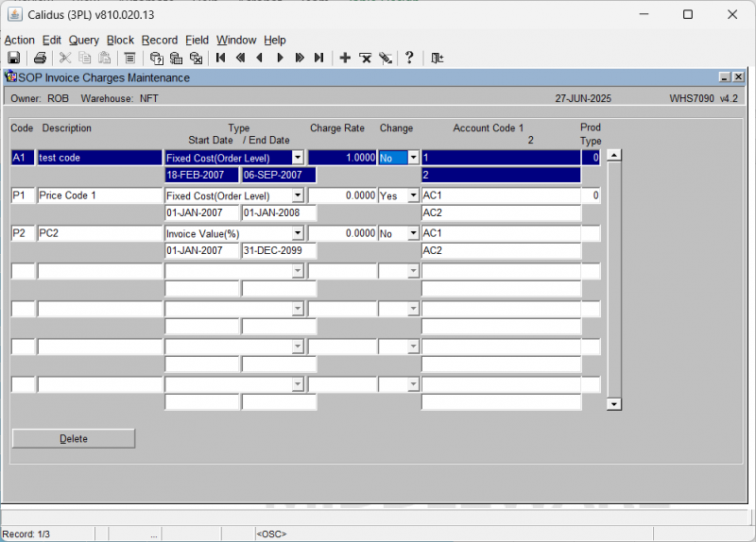Click the 'PC2' description field
Screen dimensions: 756x542
click(100, 233)
